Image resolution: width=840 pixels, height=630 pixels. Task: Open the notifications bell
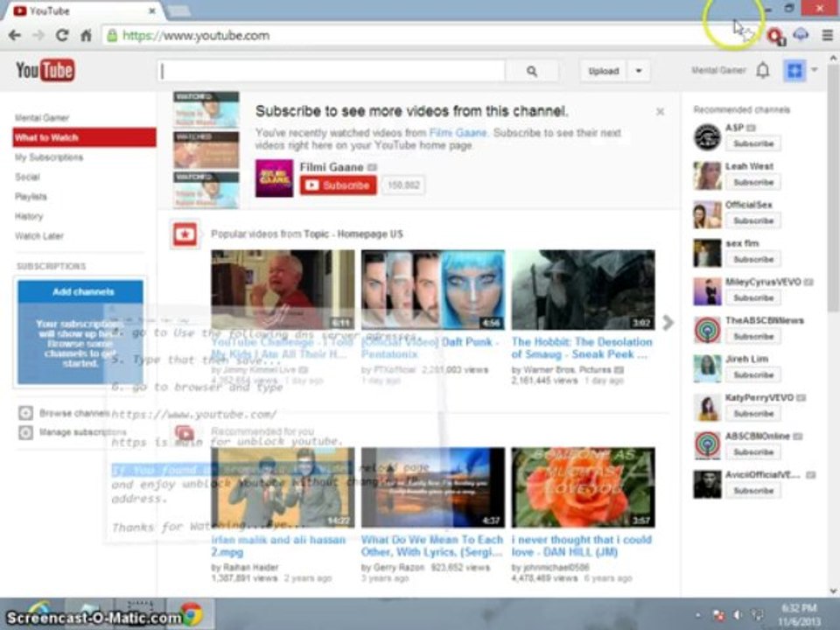tap(763, 70)
